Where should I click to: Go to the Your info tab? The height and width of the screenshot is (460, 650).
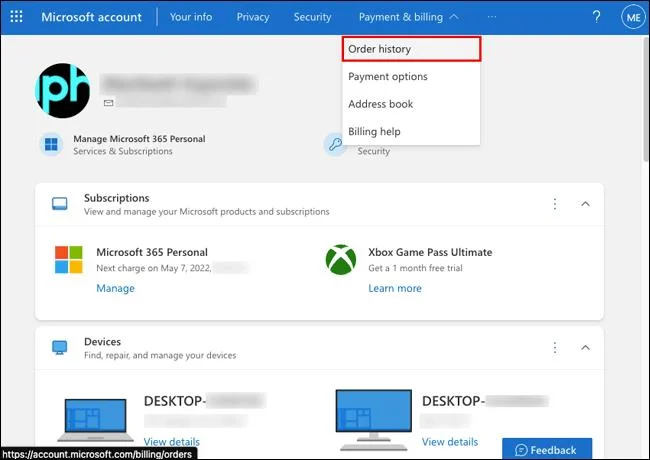point(191,17)
